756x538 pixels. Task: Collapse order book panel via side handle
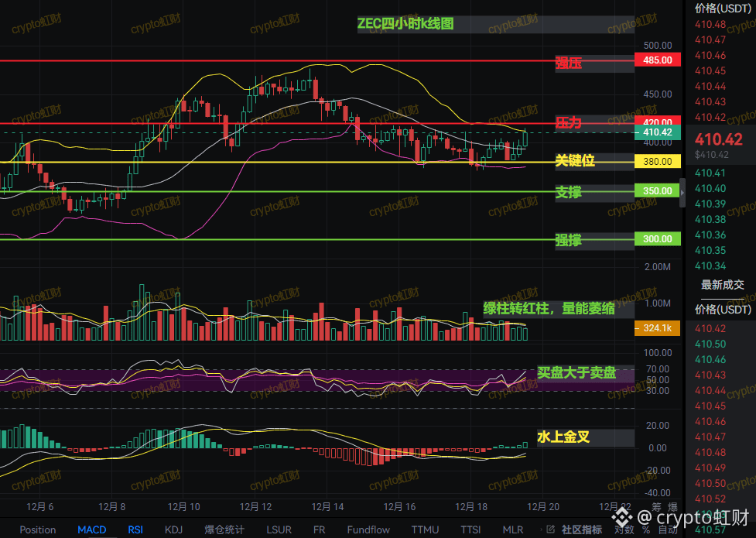tap(682, 193)
